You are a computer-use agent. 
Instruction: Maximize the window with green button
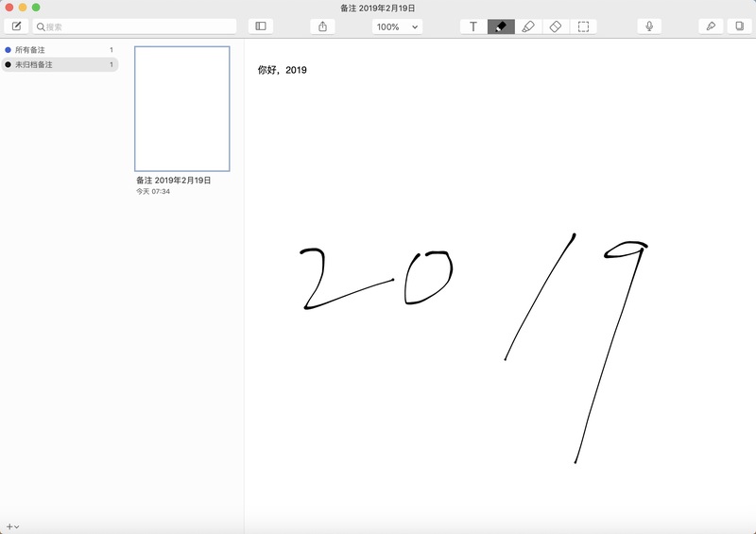[x=36, y=8]
